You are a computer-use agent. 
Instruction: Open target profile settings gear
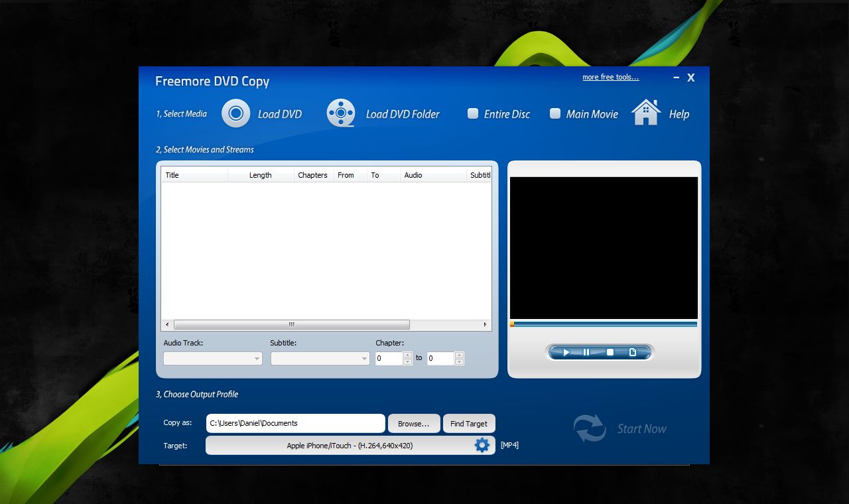point(482,445)
